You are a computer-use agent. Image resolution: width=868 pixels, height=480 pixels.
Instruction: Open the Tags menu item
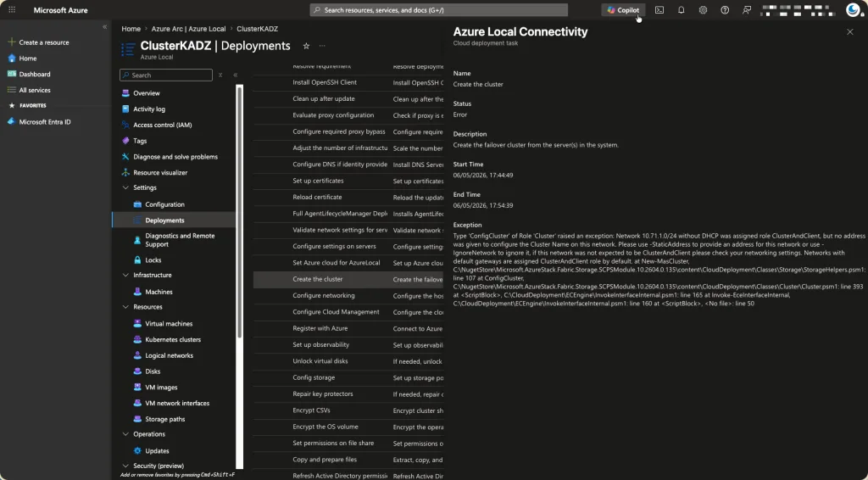point(140,141)
